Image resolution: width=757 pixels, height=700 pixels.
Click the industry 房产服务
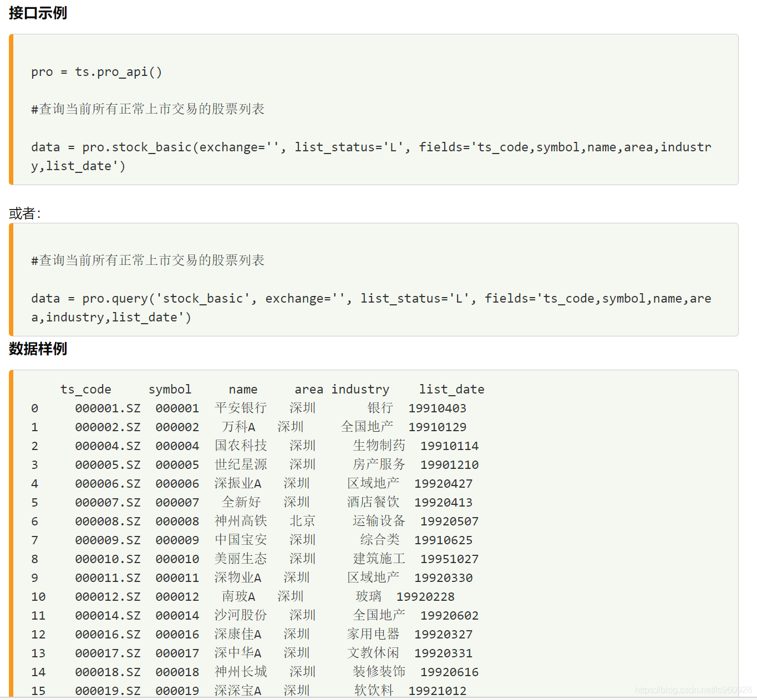point(379,465)
